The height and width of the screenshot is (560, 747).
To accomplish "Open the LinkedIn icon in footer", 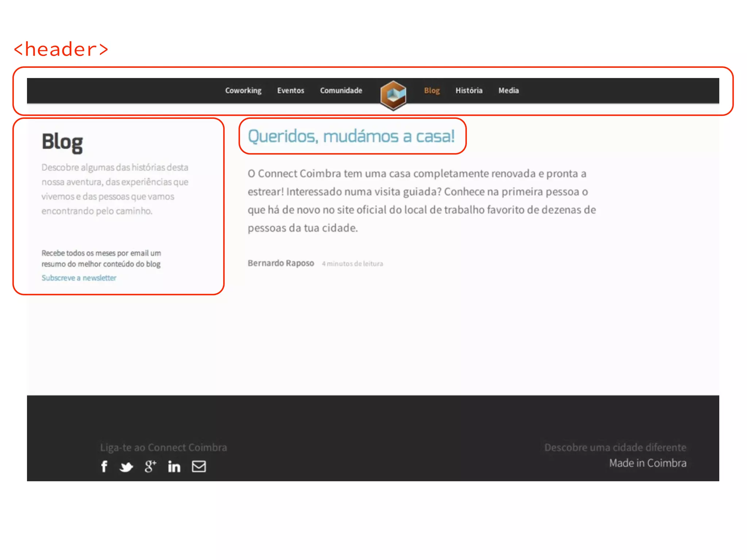I will click(x=174, y=466).
